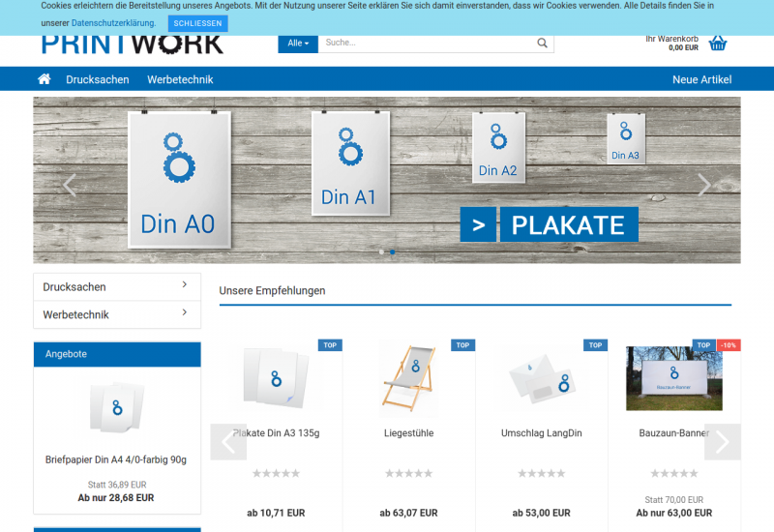Open the shopping basket icon
This screenshot has height=532, width=774.
point(717,43)
